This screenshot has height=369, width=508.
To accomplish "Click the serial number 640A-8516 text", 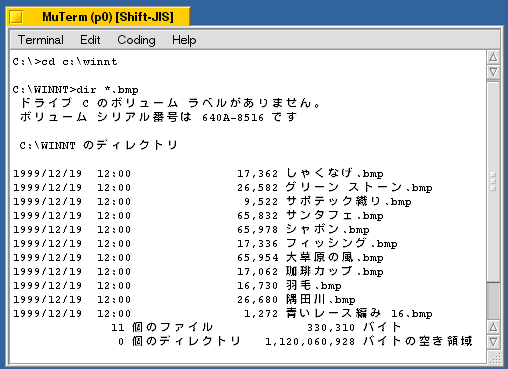I will (x=233, y=117).
